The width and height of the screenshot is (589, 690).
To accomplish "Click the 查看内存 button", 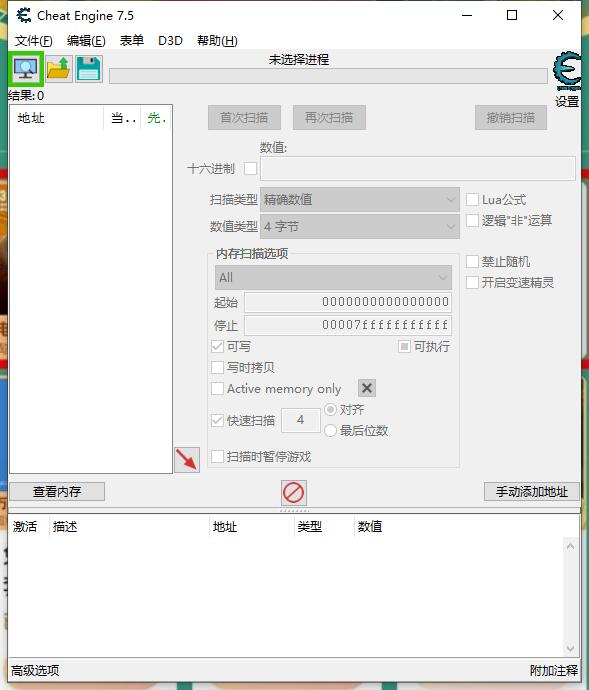I will [x=57, y=492].
